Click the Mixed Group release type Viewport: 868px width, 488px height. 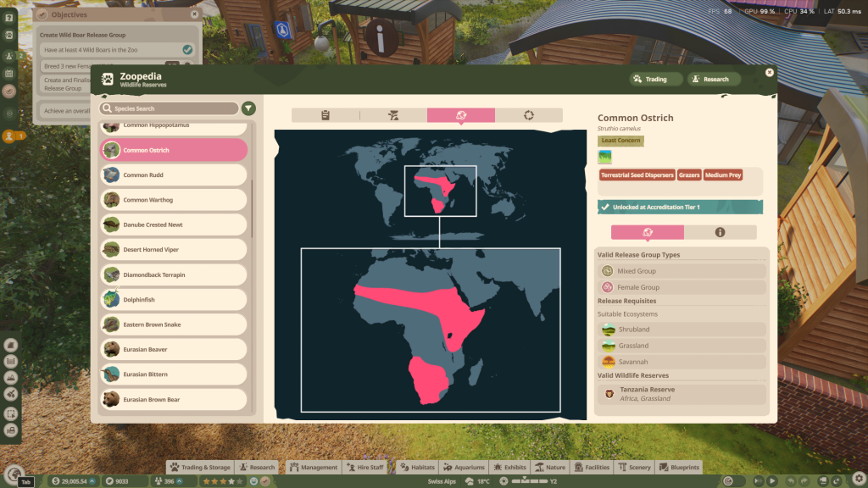coord(682,271)
